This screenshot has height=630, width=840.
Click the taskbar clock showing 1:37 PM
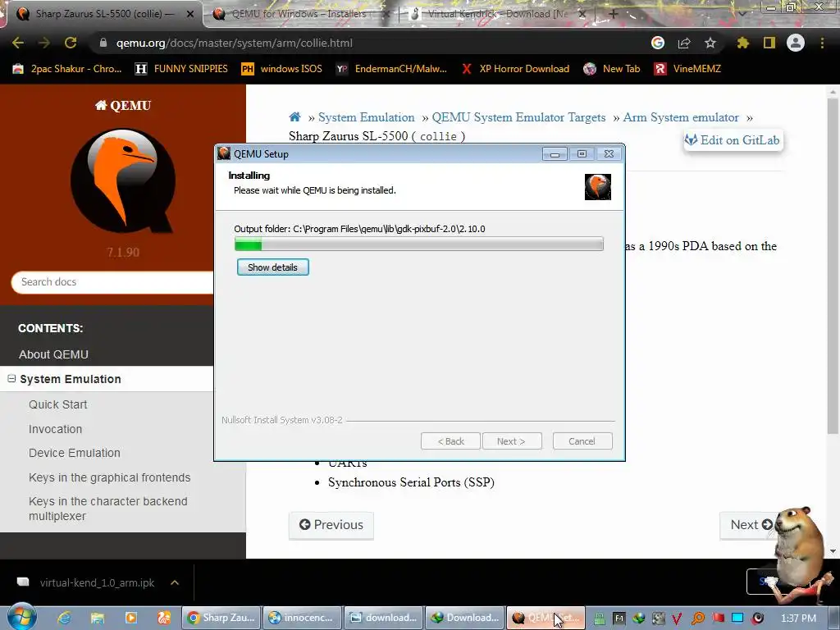tap(799, 619)
